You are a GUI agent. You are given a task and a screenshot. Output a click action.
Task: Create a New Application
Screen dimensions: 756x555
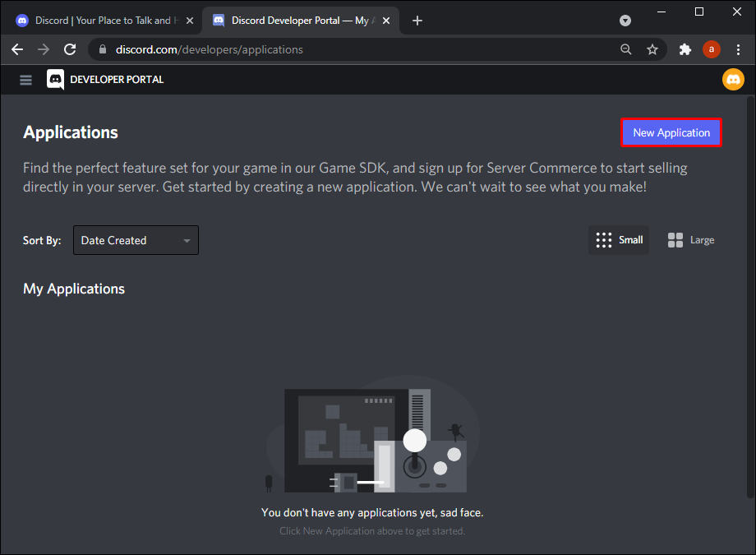pyautogui.click(x=671, y=132)
